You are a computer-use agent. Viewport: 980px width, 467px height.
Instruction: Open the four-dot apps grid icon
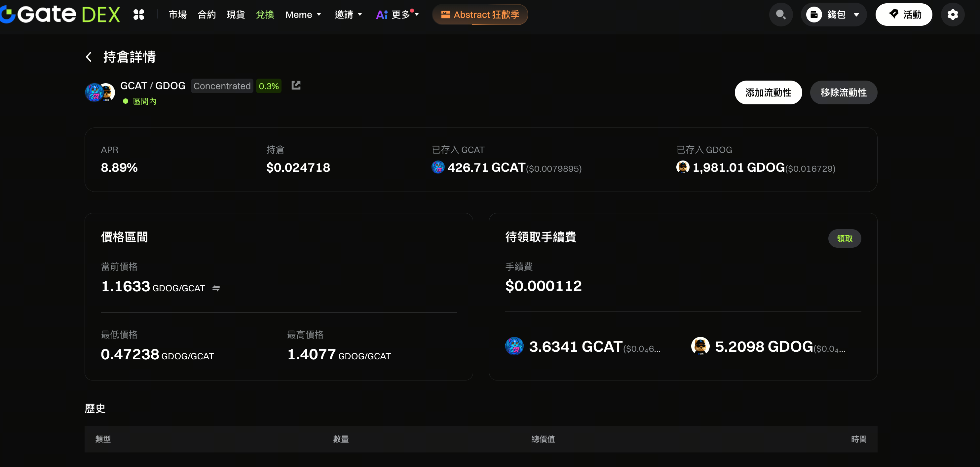point(138,15)
